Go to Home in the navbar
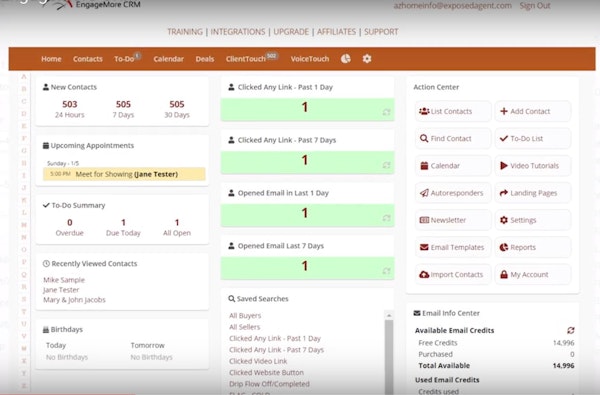Viewport: 600px width, 395px height. pos(51,59)
